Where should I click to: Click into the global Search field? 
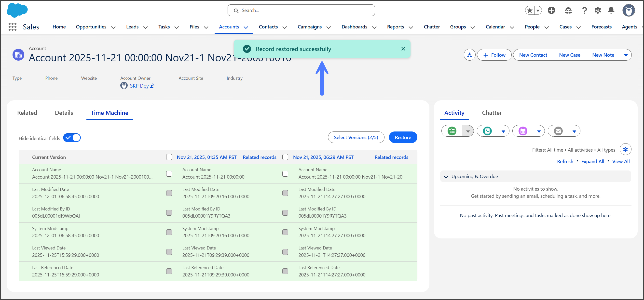click(301, 11)
